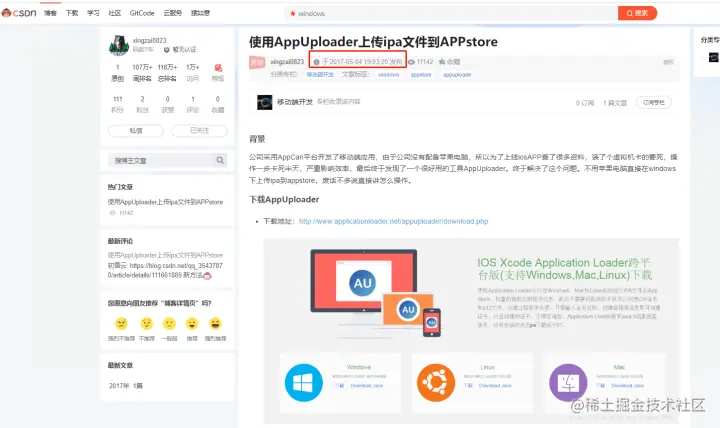Open the GitCode nav item

[x=142, y=13]
